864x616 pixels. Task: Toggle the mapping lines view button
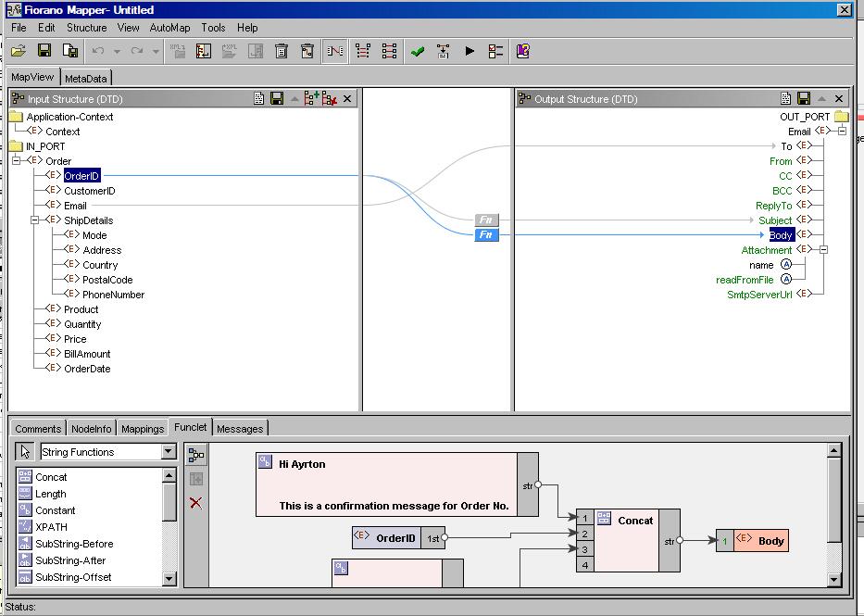[x=335, y=51]
